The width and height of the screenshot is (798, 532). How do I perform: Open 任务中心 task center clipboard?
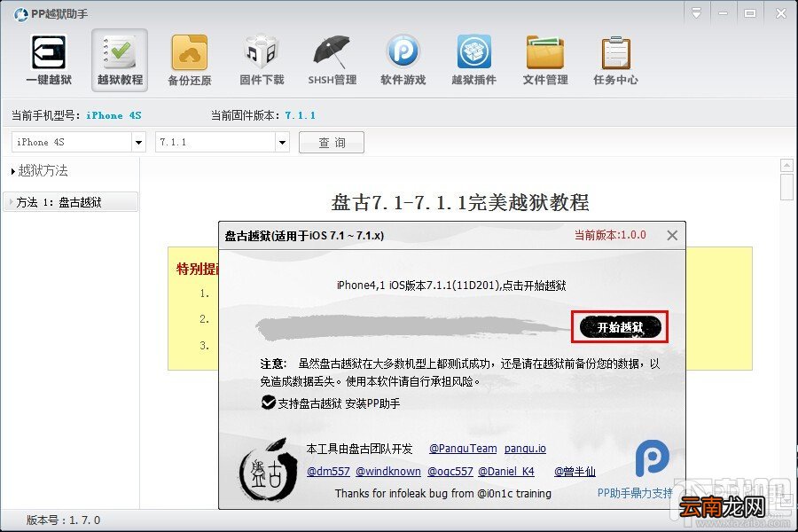click(616, 59)
